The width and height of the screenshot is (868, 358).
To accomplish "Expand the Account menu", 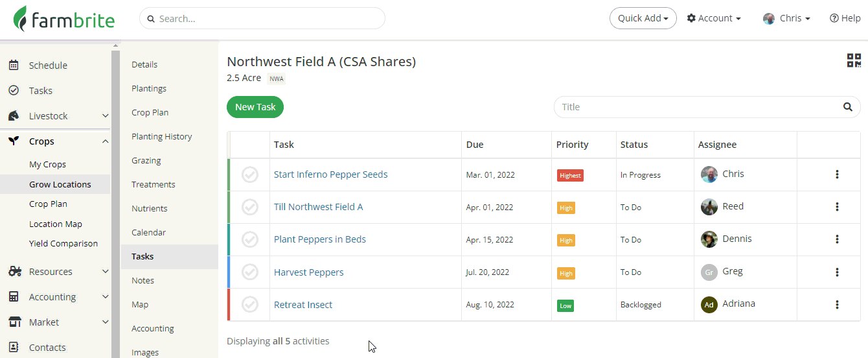I will (x=714, y=18).
